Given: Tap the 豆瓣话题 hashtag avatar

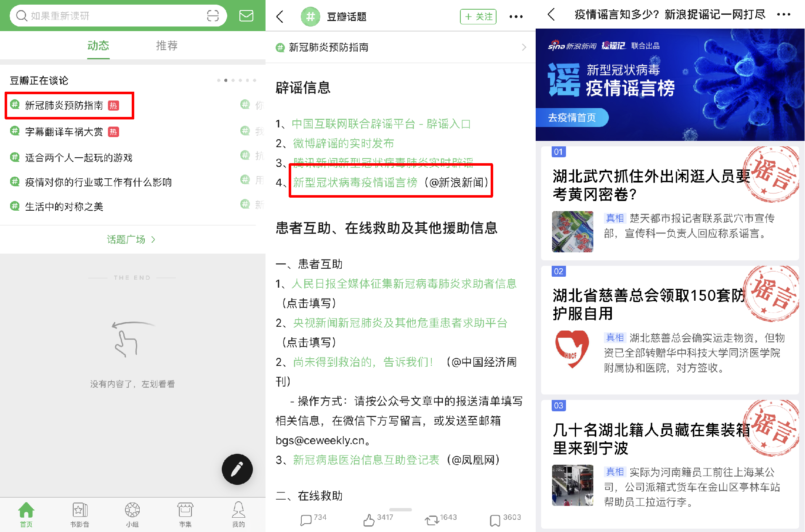Looking at the screenshot, I should coord(310,16).
